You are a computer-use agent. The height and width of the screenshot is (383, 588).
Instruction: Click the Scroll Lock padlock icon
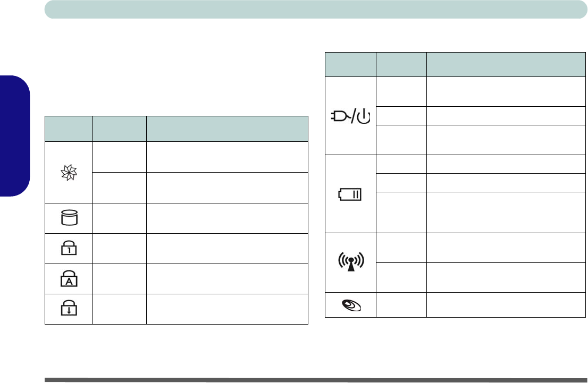68,309
